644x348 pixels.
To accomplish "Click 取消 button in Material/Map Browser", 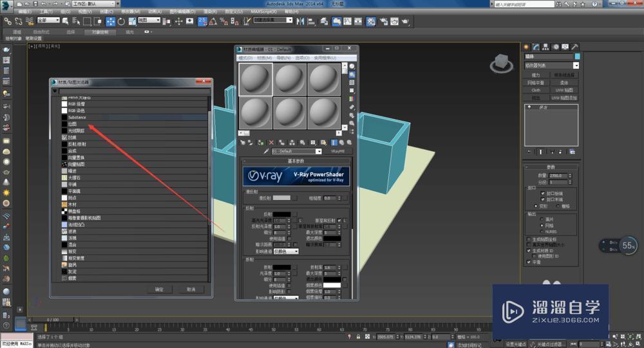I will point(191,289).
